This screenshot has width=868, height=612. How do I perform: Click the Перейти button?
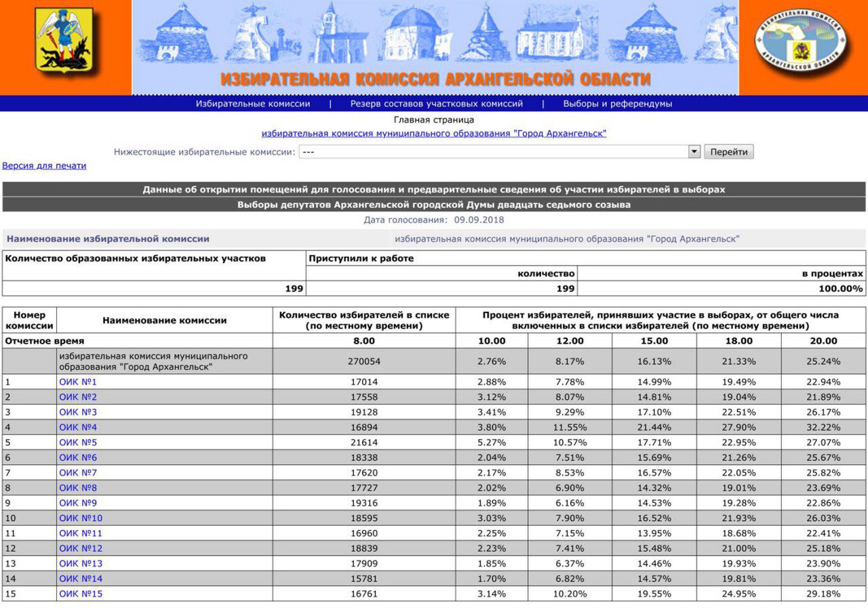(729, 152)
